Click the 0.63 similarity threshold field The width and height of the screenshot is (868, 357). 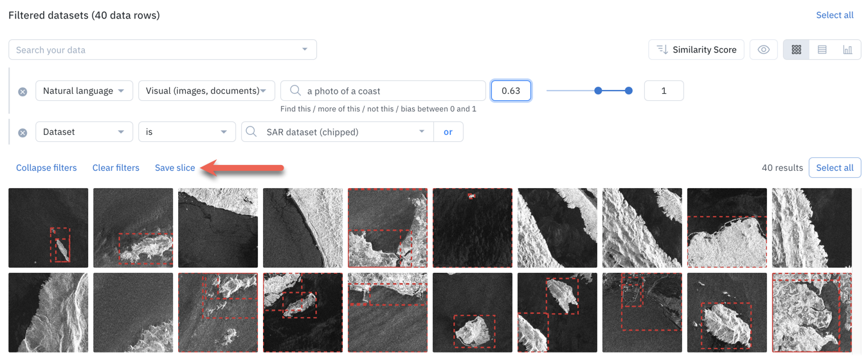point(511,91)
